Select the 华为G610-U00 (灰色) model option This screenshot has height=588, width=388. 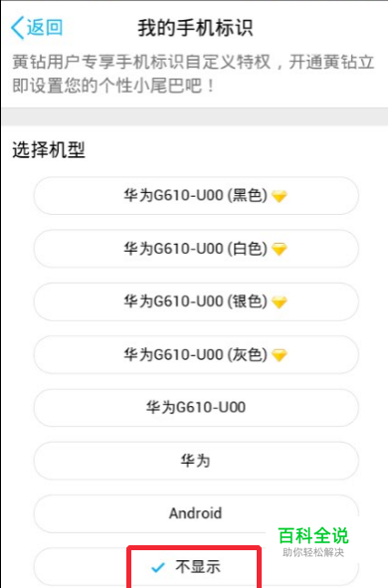pos(196,355)
